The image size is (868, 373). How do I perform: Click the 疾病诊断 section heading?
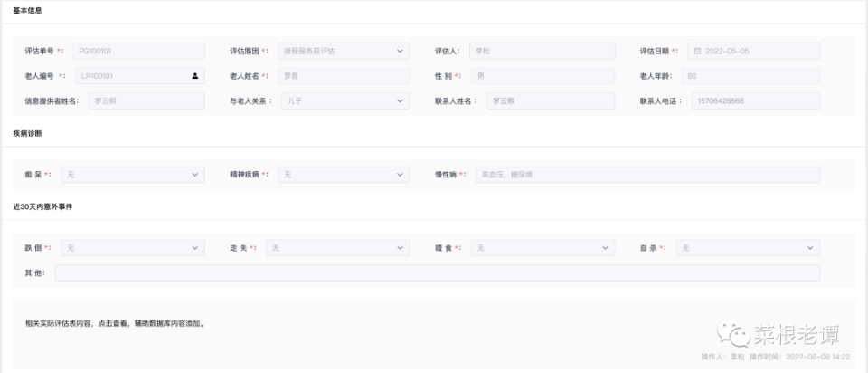(28, 134)
